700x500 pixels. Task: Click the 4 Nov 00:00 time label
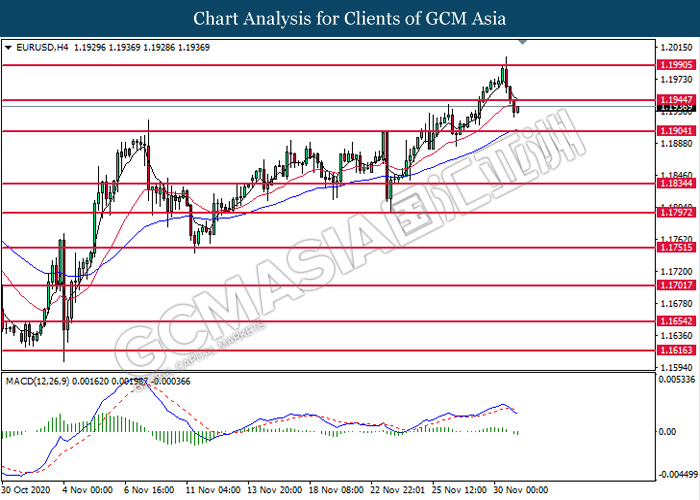[88, 490]
